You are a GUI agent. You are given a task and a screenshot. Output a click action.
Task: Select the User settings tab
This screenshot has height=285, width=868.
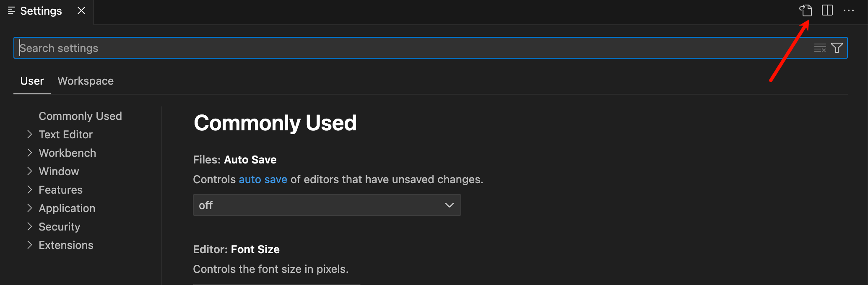pyautogui.click(x=32, y=81)
